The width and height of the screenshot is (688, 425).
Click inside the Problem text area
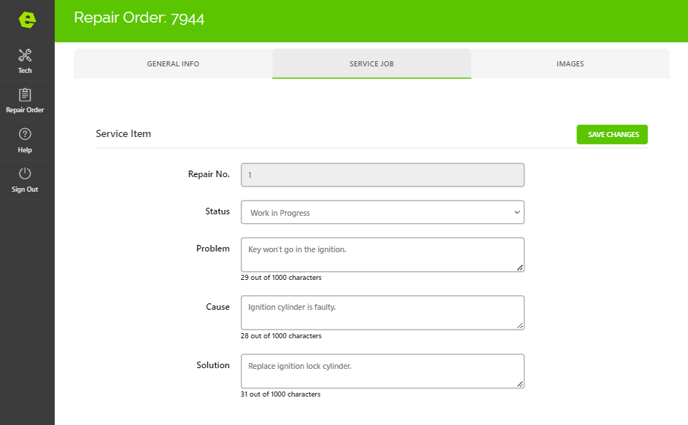click(x=383, y=254)
